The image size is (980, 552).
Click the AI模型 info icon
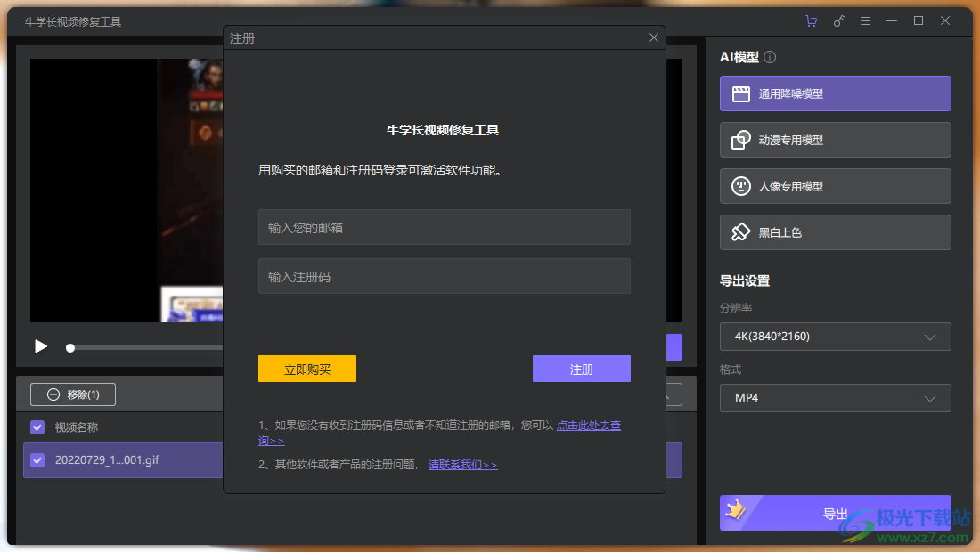[x=770, y=57]
